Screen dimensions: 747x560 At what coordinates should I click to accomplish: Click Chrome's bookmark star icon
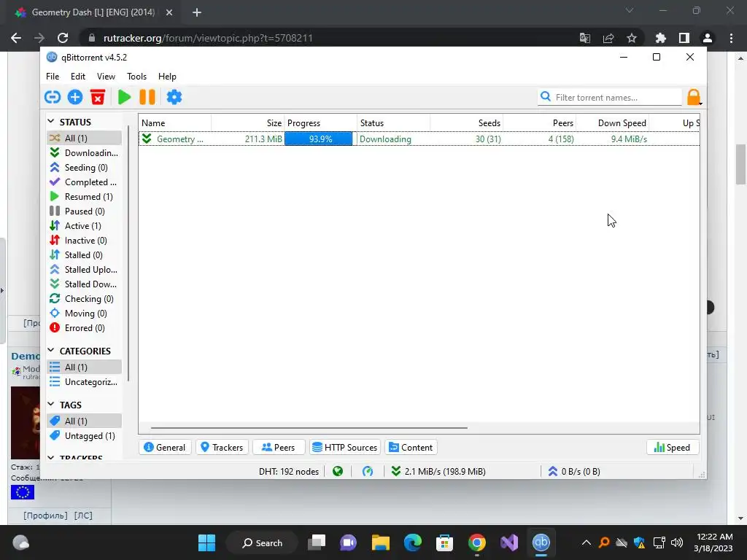pos(632,38)
